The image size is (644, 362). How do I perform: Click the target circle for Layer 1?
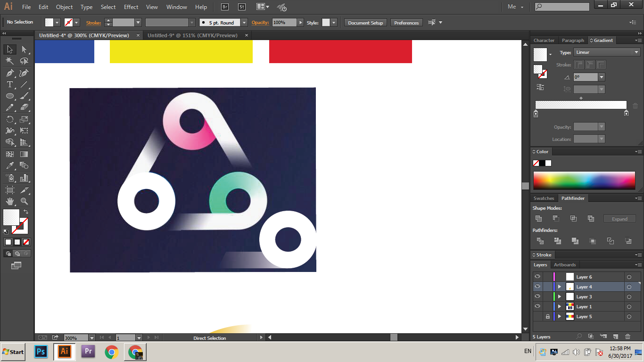629,306
